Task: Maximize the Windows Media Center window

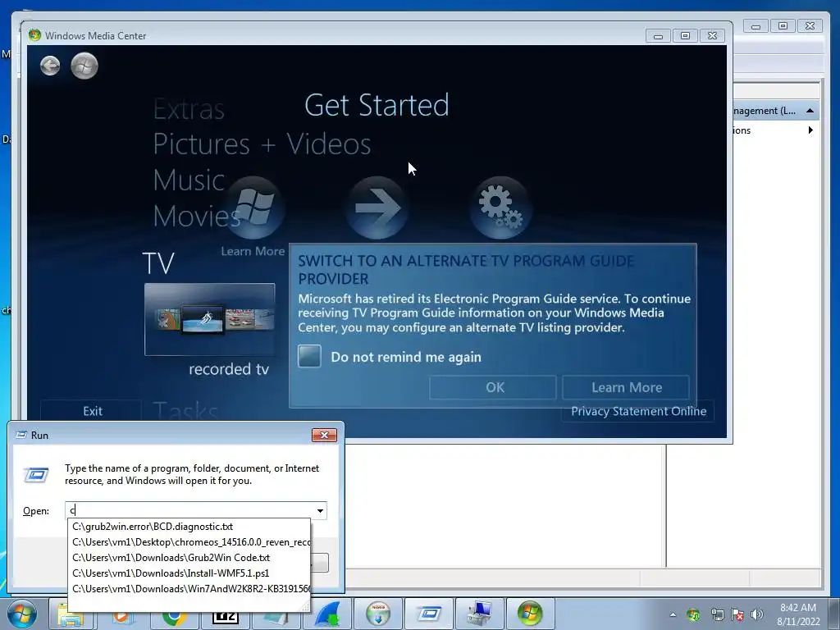Action: pos(685,36)
